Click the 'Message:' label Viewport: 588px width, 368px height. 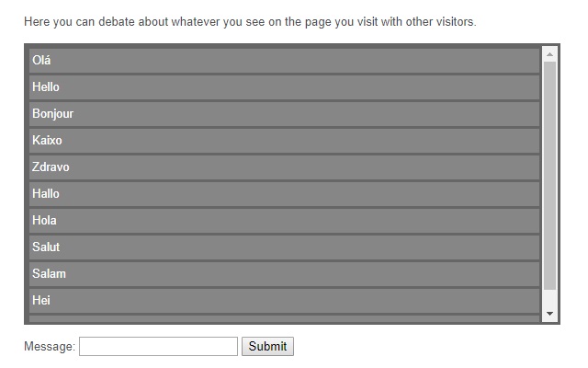(50, 346)
